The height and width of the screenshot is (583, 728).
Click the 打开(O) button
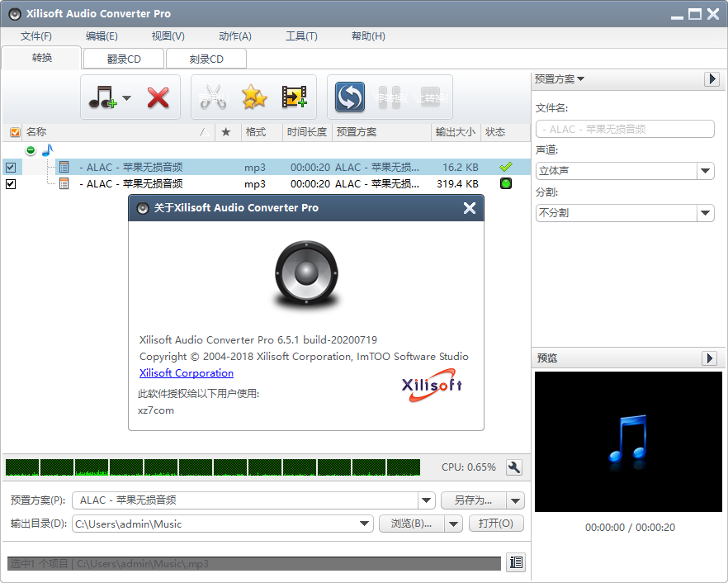pos(496,524)
